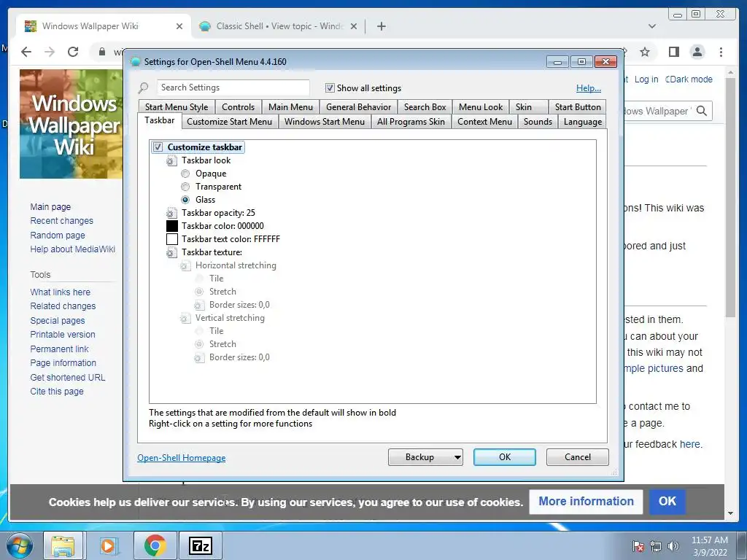Open 7-Zip from the taskbar
Image resolution: width=747 pixels, height=560 pixels.
pyautogui.click(x=201, y=545)
